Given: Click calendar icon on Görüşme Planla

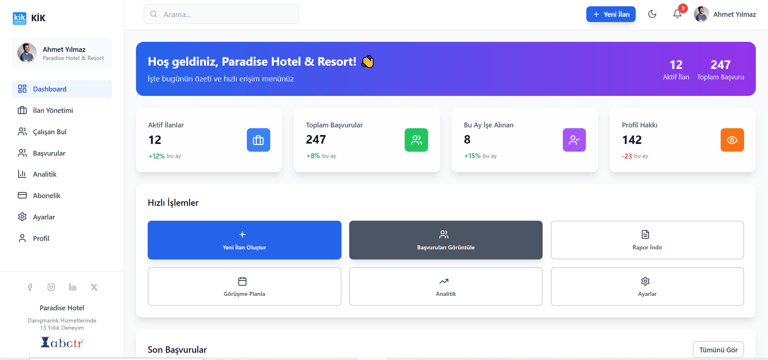Looking at the screenshot, I should coord(242,281).
